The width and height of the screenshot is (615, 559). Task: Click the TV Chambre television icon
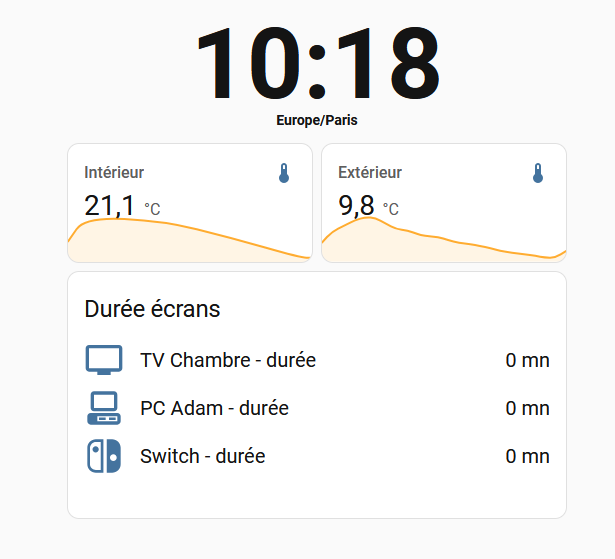tap(104, 360)
